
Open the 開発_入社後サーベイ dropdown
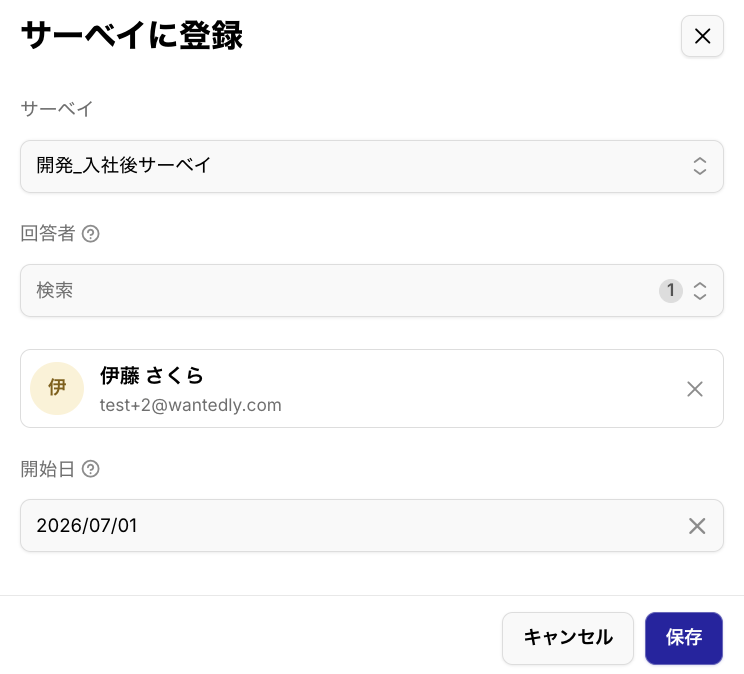[372, 166]
